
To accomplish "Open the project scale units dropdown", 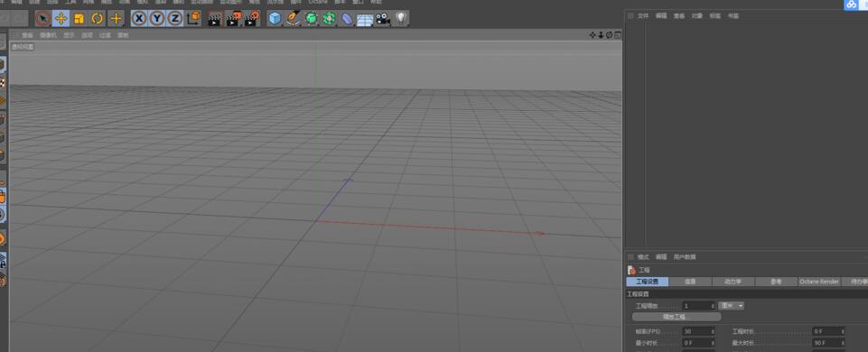I will tap(731, 305).
